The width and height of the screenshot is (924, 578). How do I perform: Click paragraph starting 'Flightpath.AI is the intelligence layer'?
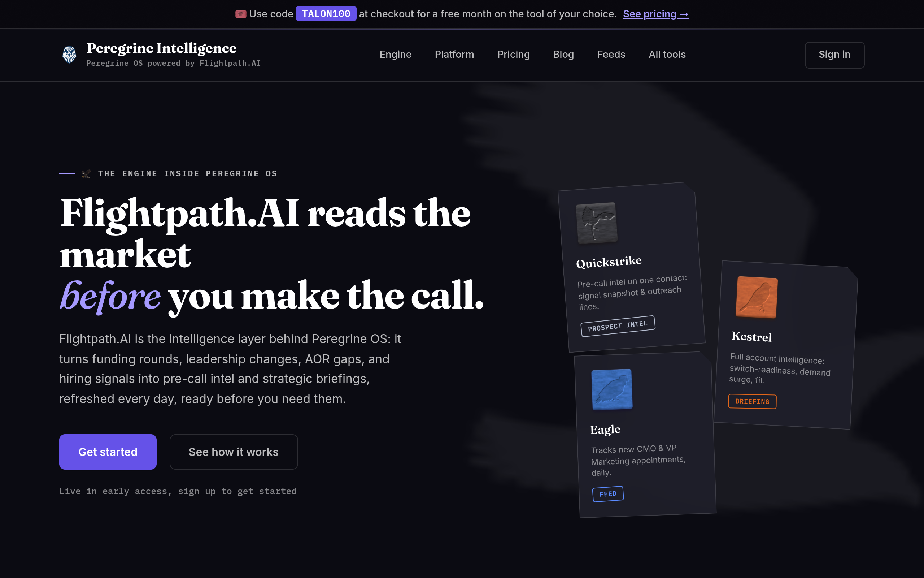coord(230,369)
